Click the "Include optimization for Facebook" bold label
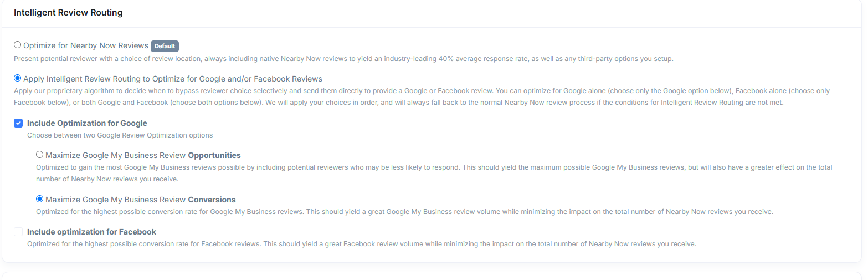The image size is (868, 280). coord(91,232)
